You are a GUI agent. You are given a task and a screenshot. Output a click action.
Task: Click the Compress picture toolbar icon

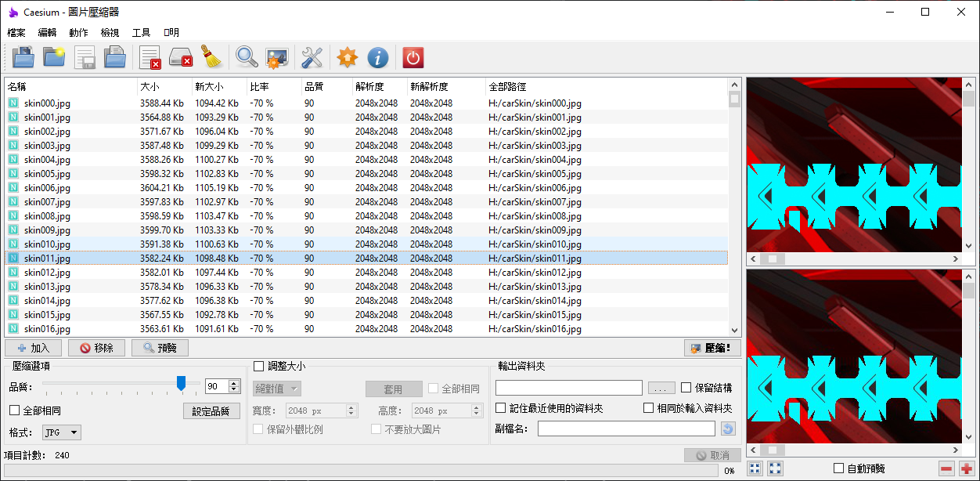click(277, 56)
